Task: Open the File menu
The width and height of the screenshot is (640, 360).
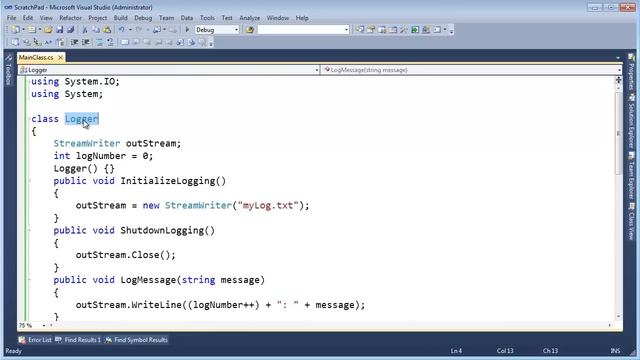Action: pos(11,18)
